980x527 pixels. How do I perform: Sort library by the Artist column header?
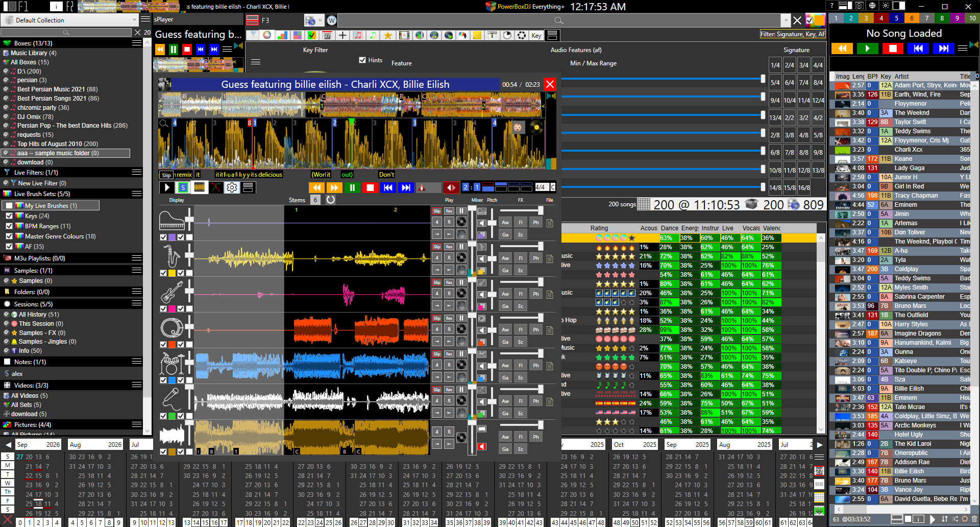(902, 76)
